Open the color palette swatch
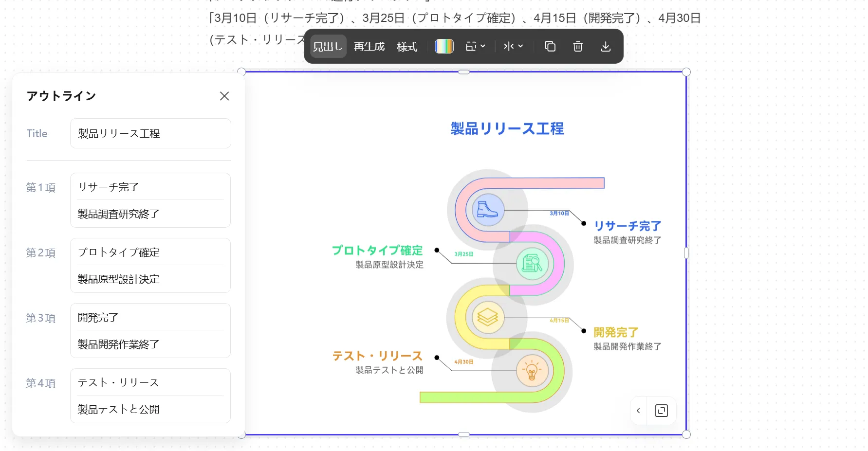This screenshot has height=451, width=868. [444, 47]
